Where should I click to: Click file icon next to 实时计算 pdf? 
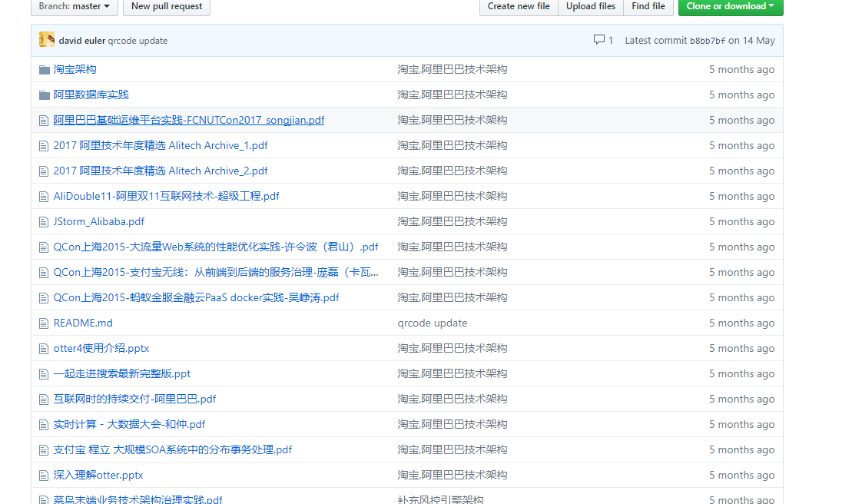coord(44,424)
